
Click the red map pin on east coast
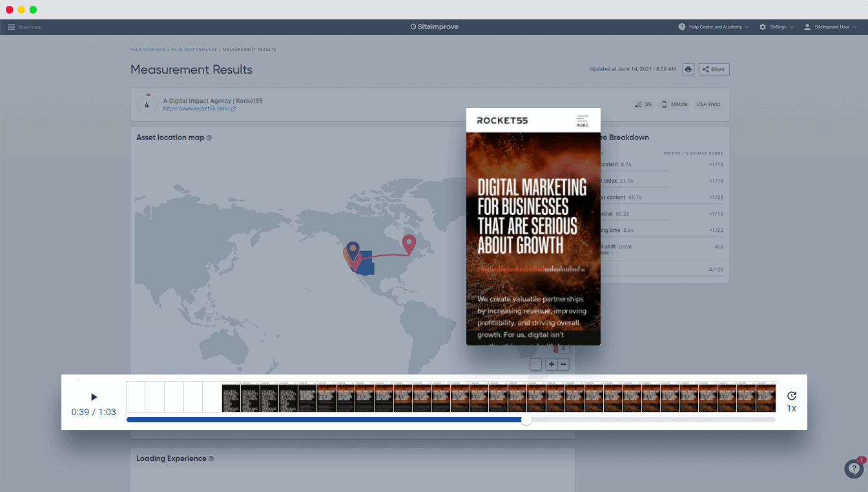(x=408, y=243)
